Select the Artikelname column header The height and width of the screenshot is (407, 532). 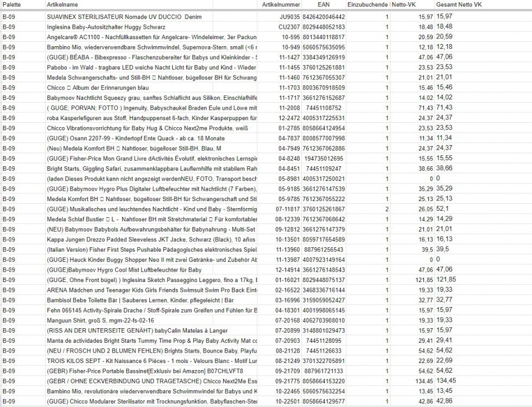[62, 4]
